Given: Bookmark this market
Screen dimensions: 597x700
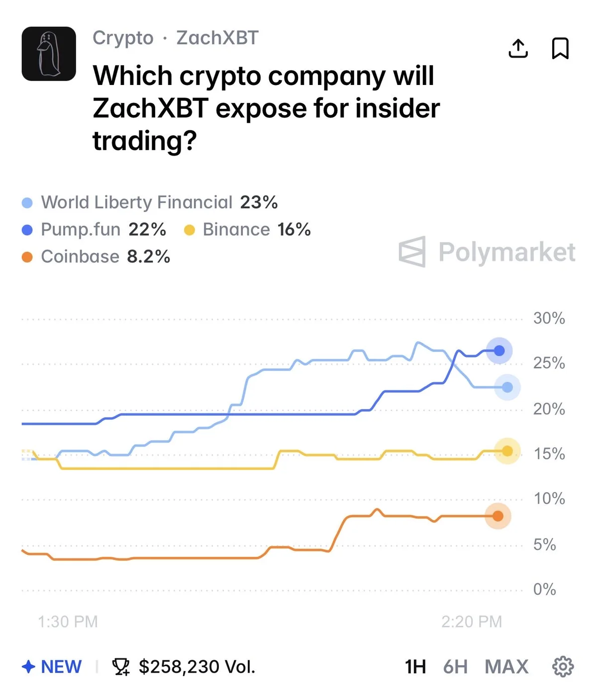Looking at the screenshot, I should (x=560, y=49).
